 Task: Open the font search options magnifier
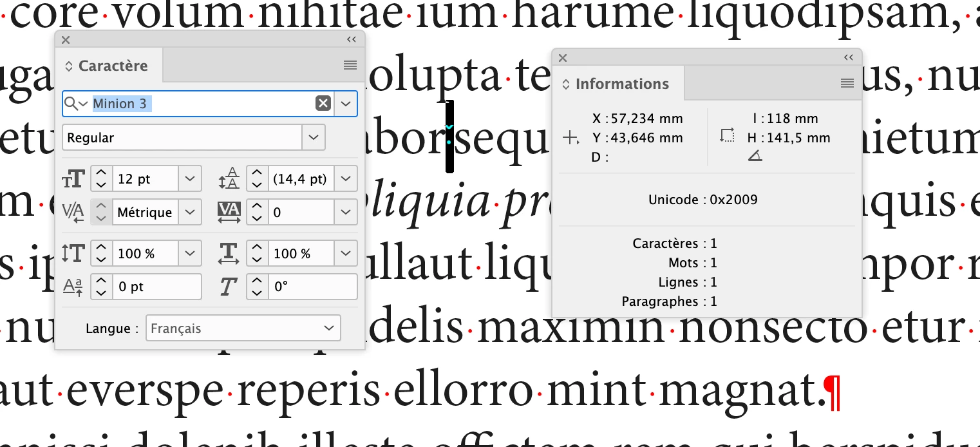[76, 104]
